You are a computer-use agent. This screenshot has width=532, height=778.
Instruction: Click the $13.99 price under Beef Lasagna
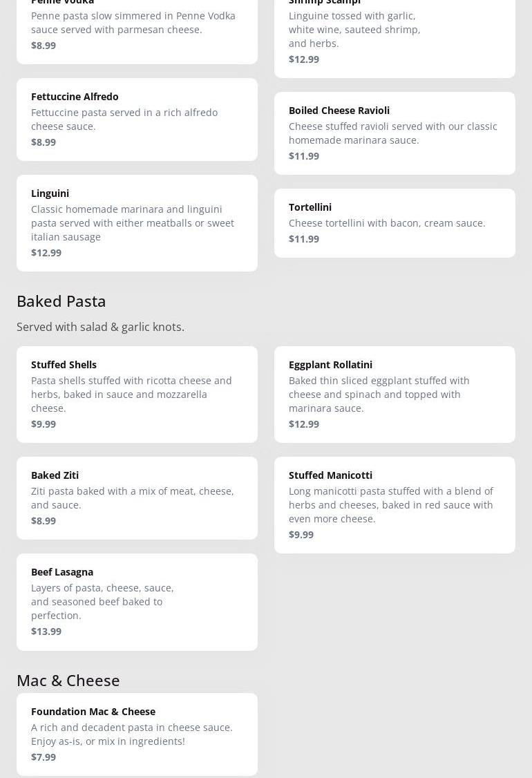[46, 631]
